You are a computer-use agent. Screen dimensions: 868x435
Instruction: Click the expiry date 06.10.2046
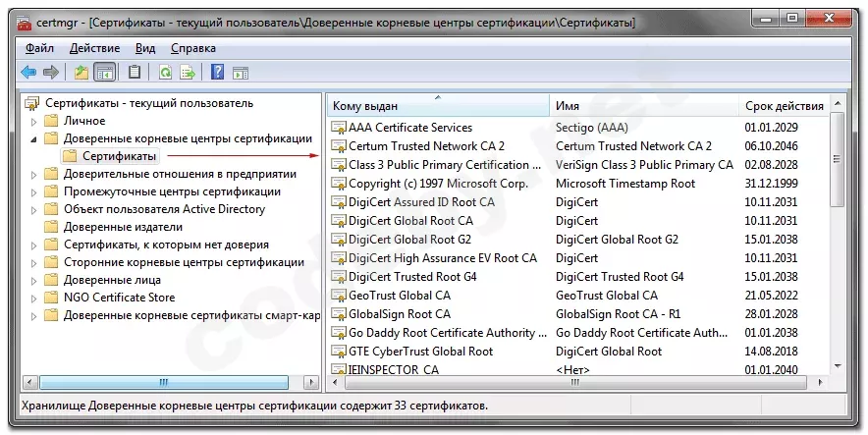tap(771, 146)
